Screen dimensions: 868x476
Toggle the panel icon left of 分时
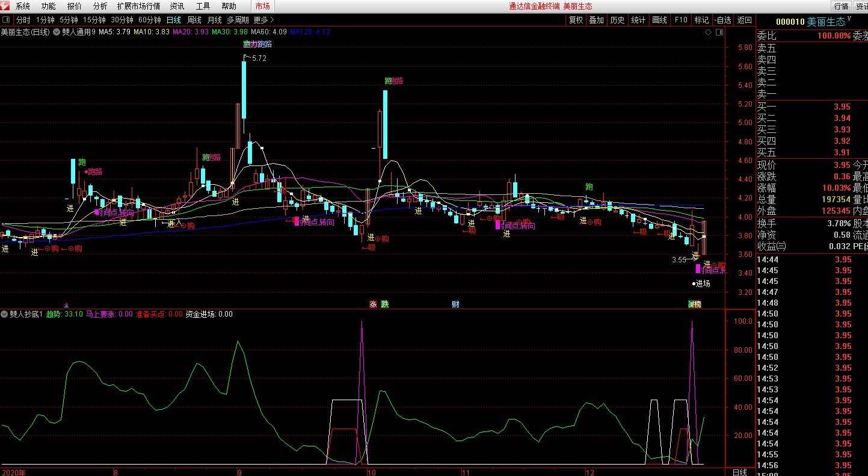[5, 20]
